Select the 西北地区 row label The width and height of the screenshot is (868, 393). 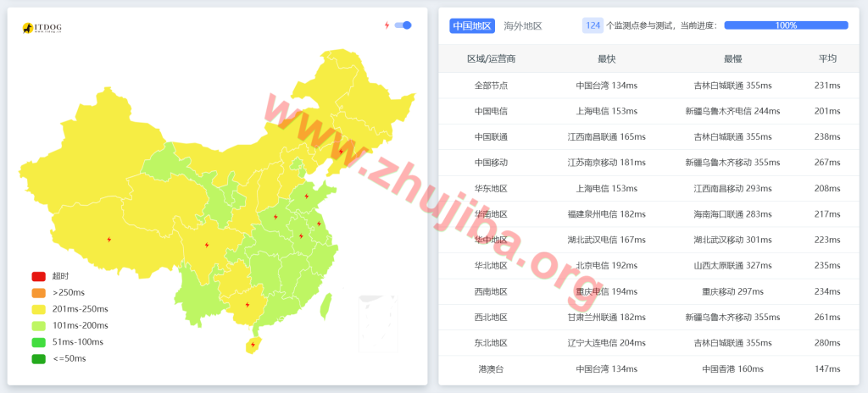(491, 318)
